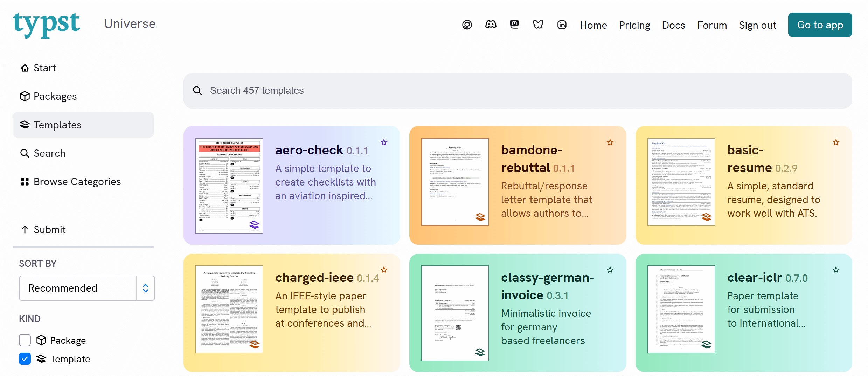
Task: Open the Recommended sort dropdown
Action: click(78, 288)
